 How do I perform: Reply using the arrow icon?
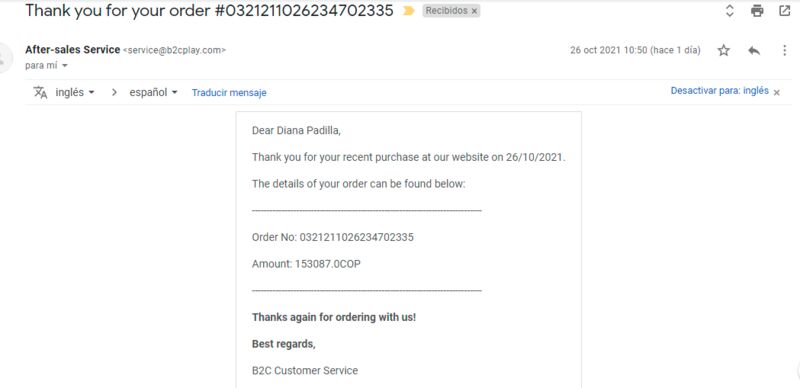point(754,50)
